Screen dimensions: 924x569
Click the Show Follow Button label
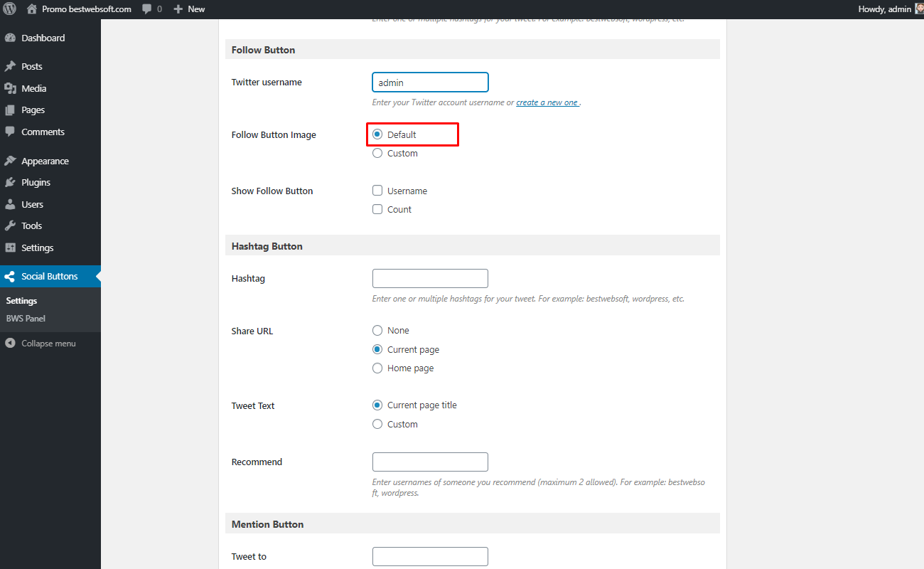[272, 191]
